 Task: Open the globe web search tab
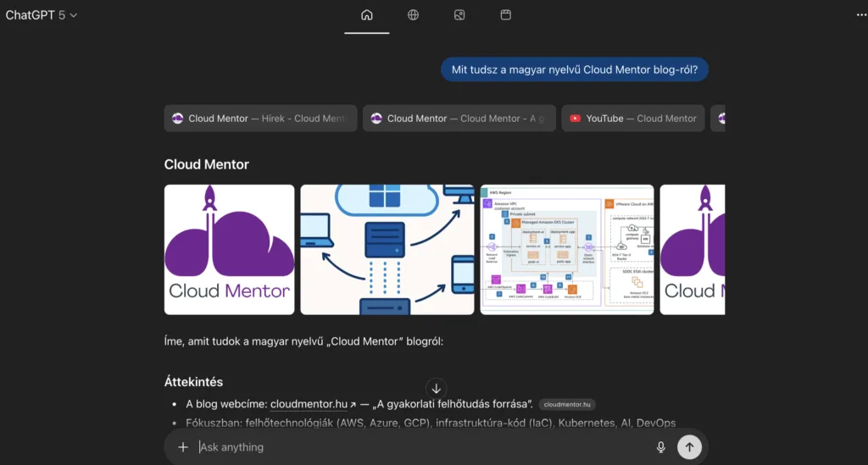coord(413,15)
